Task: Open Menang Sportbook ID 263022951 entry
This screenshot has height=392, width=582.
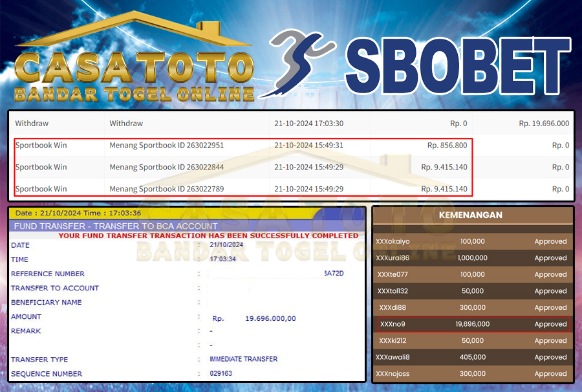Action: tap(167, 146)
